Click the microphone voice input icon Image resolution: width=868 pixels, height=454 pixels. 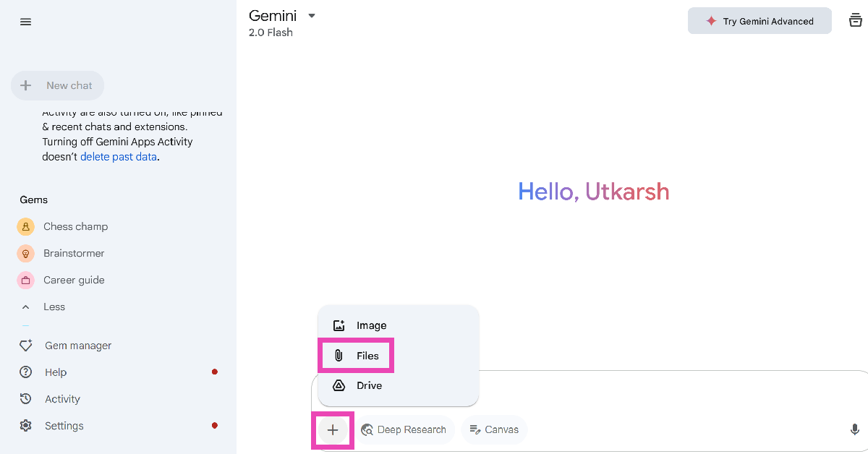point(855,429)
